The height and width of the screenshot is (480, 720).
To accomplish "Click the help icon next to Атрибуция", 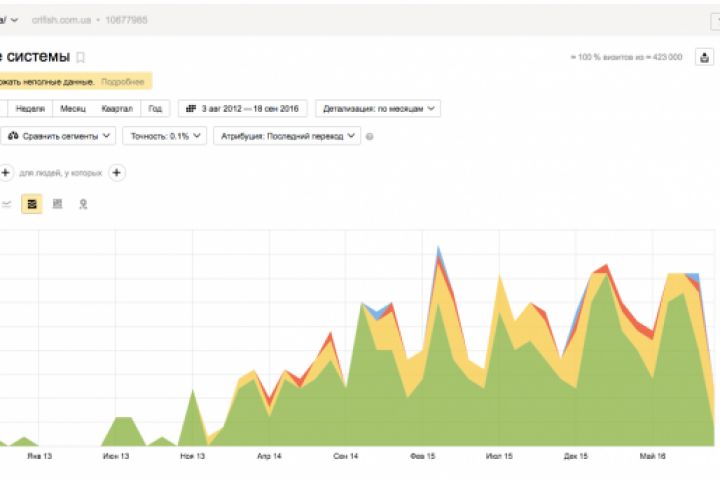I will [369, 136].
